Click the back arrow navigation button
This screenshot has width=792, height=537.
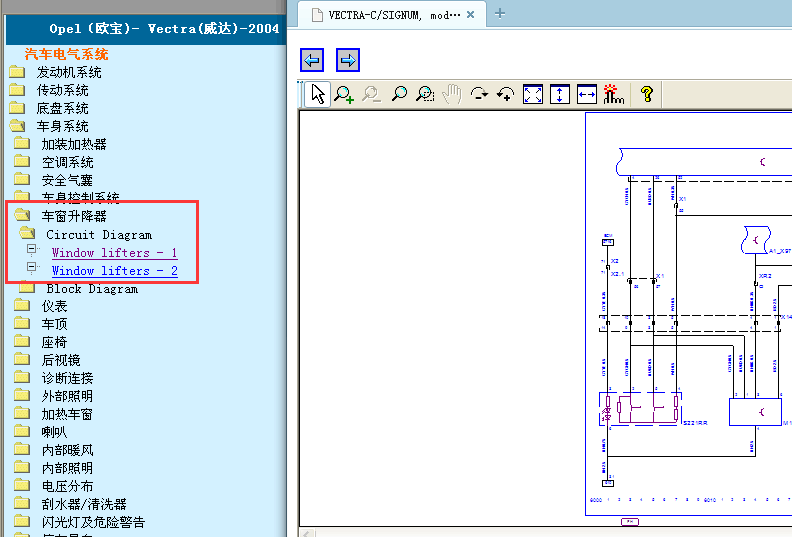coord(312,61)
